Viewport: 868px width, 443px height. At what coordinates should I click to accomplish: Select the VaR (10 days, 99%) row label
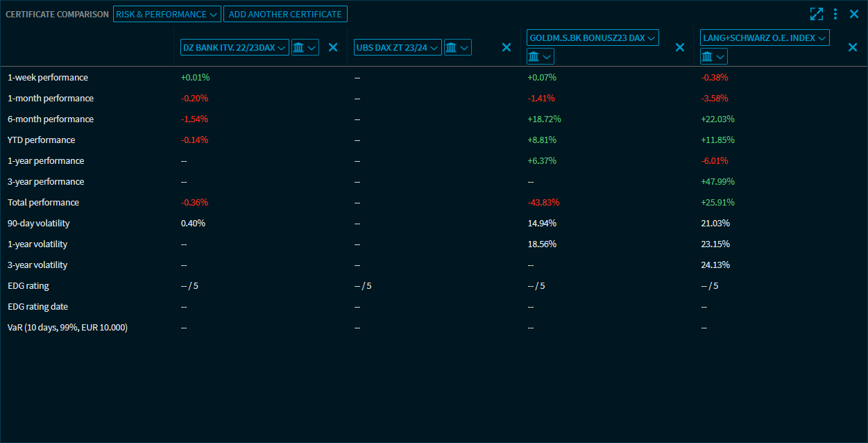67,328
